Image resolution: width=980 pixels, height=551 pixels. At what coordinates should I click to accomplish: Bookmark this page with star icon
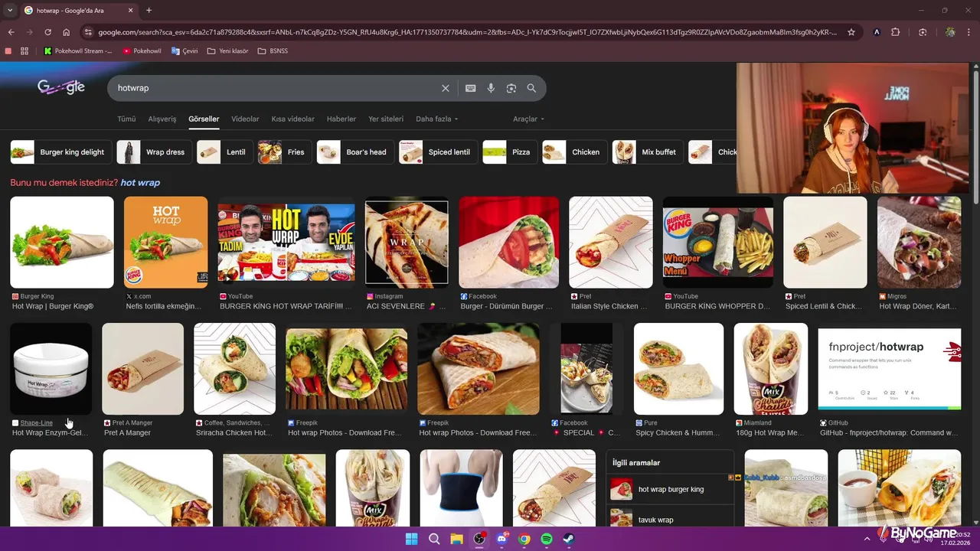pyautogui.click(x=851, y=32)
